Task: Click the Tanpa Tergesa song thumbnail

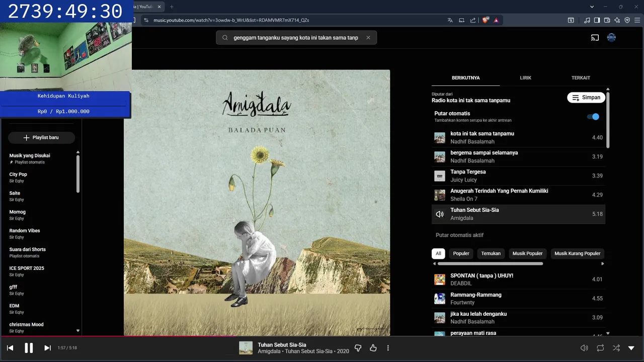Action: coord(440,176)
